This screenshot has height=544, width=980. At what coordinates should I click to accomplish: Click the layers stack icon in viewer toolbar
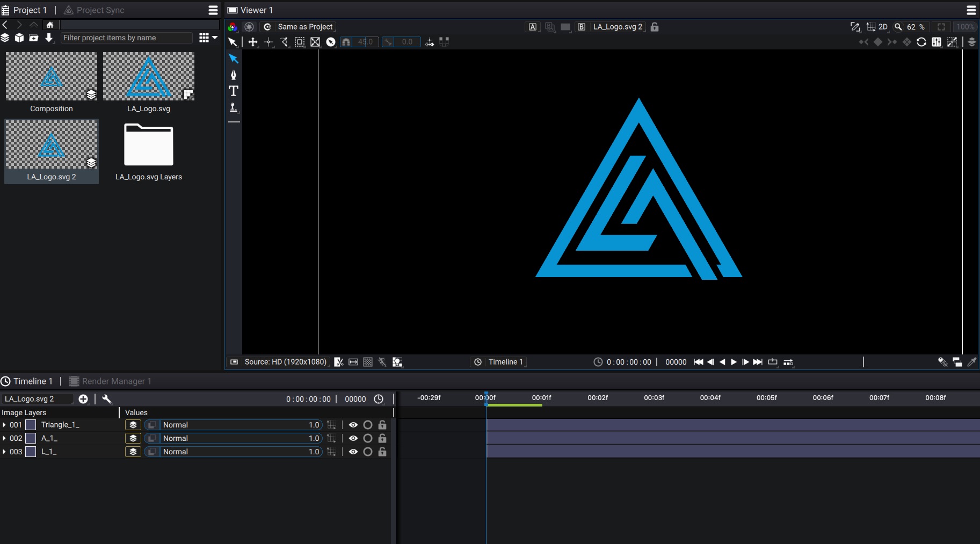pyautogui.click(x=972, y=42)
